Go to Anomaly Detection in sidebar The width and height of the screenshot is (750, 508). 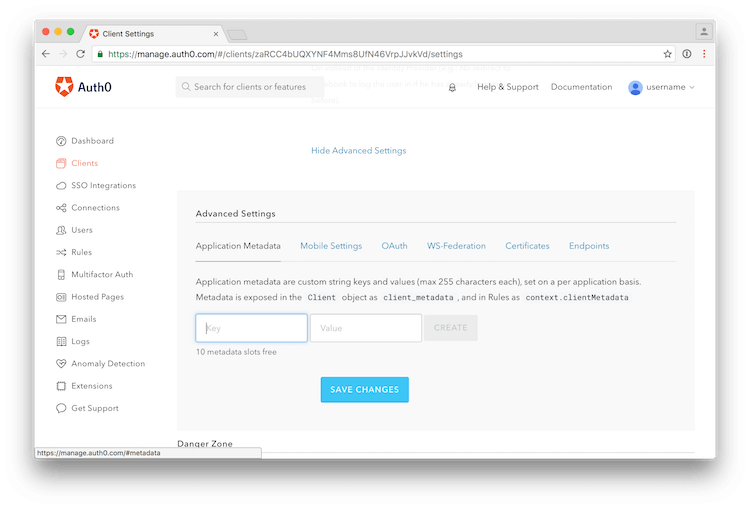(108, 364)
